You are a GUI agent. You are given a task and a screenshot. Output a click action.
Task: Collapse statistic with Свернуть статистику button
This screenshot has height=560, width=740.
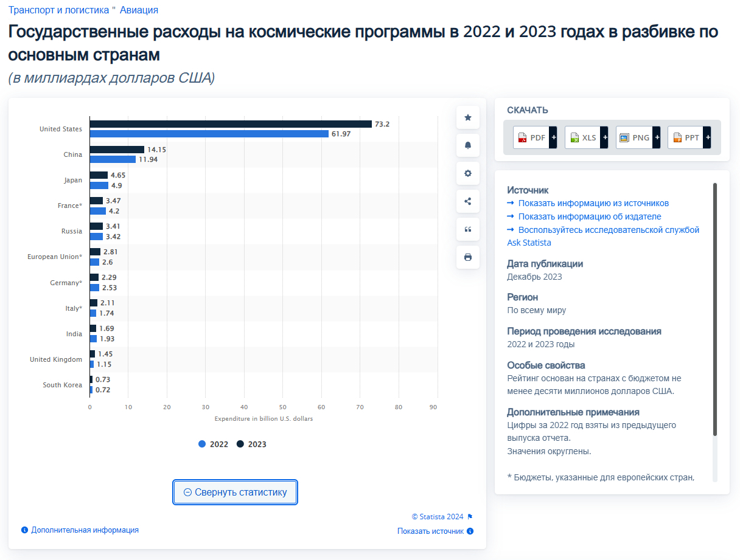(x=235, y=492)
